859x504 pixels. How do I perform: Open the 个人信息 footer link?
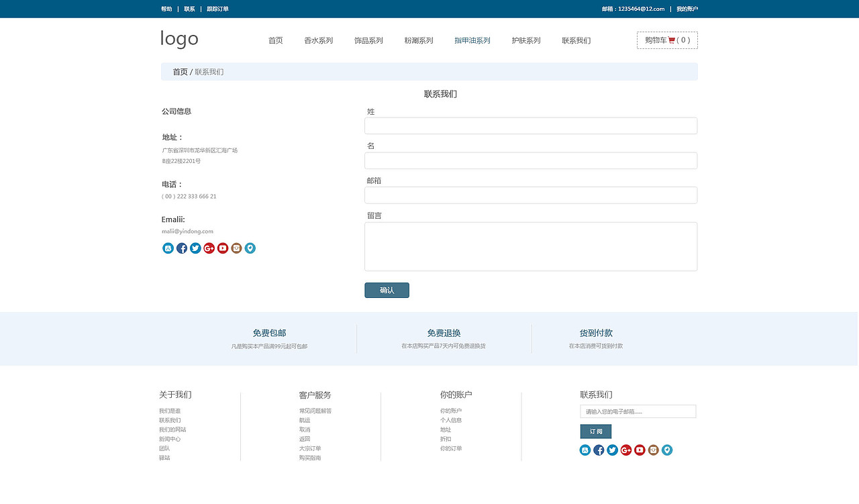click(451, 420)
